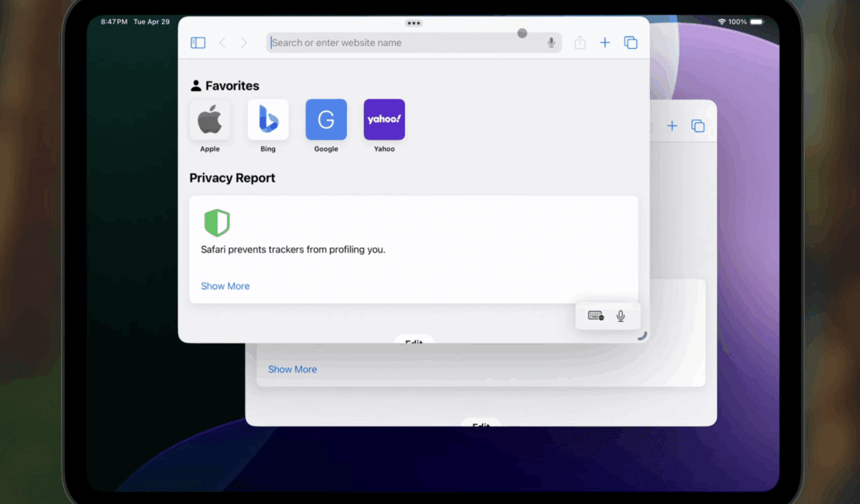Open the Yahoo favorite
The width and height of the screenshot is (860, 504).
384,119
